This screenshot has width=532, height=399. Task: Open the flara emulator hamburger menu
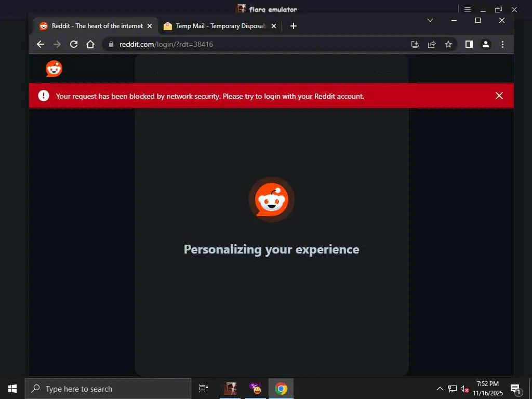coord(468,9)
